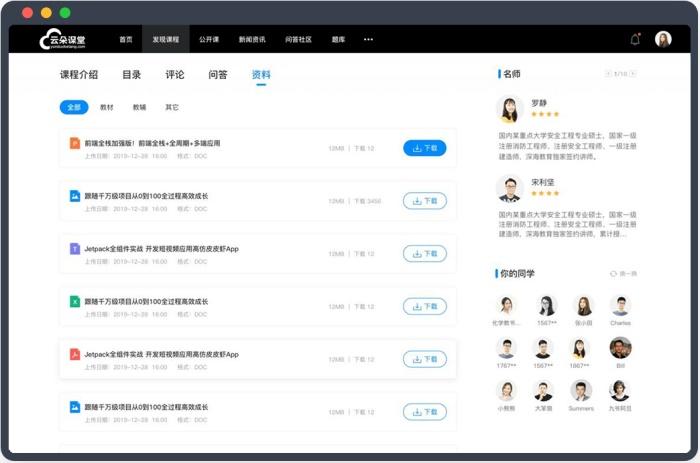
Task: Go to previous page of 名师 list
Action: 608,74
